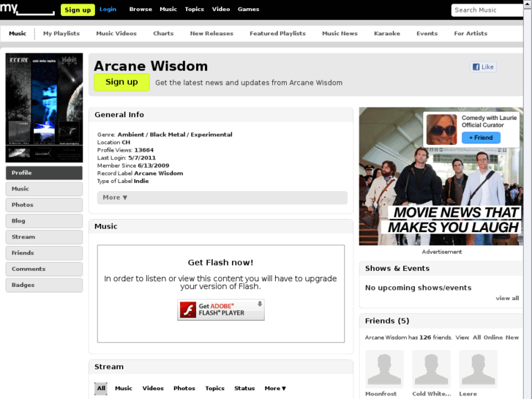Open the Topics menu in top bar
This screenshot has height=399, width=532.
click(195, 10)
